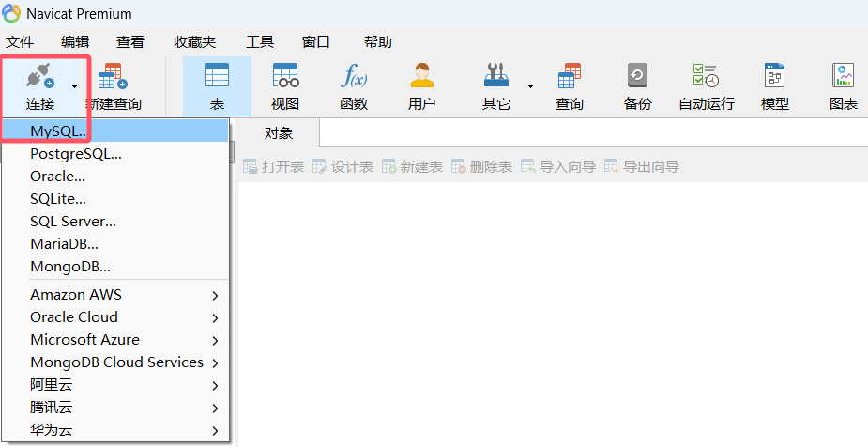Open the Help (帮助) menu
This screenshot has height=447, width=868.
click(x=378, y=42)
